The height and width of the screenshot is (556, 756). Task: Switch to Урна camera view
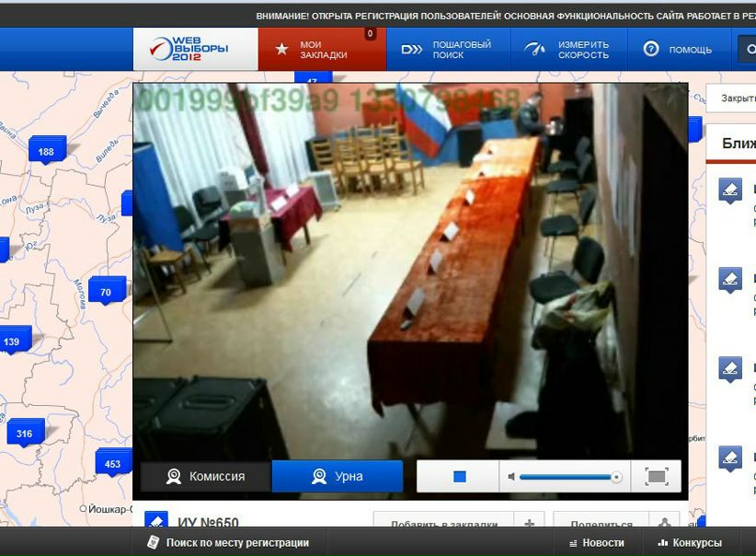pyautogui.click(x=338, y=476)
